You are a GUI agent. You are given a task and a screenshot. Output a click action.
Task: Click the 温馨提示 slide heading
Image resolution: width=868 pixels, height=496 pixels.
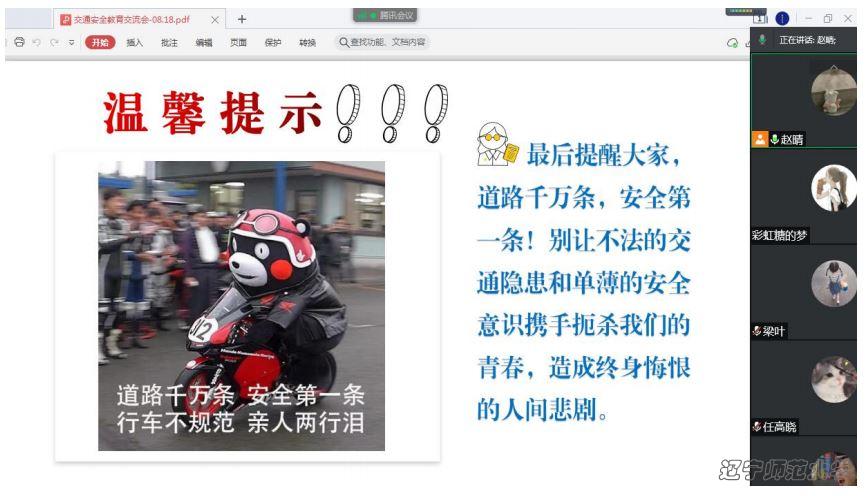point(213,112)
